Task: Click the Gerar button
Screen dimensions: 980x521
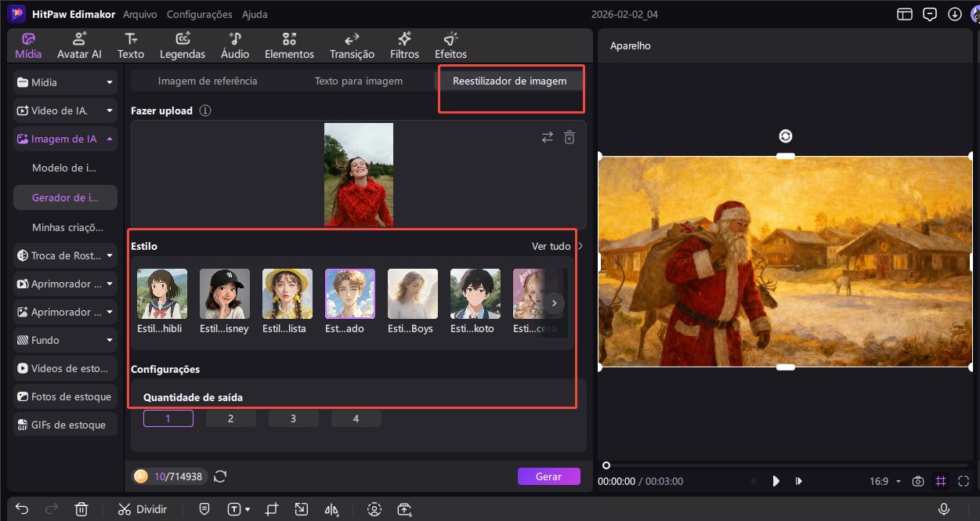Action: (548, 476)
